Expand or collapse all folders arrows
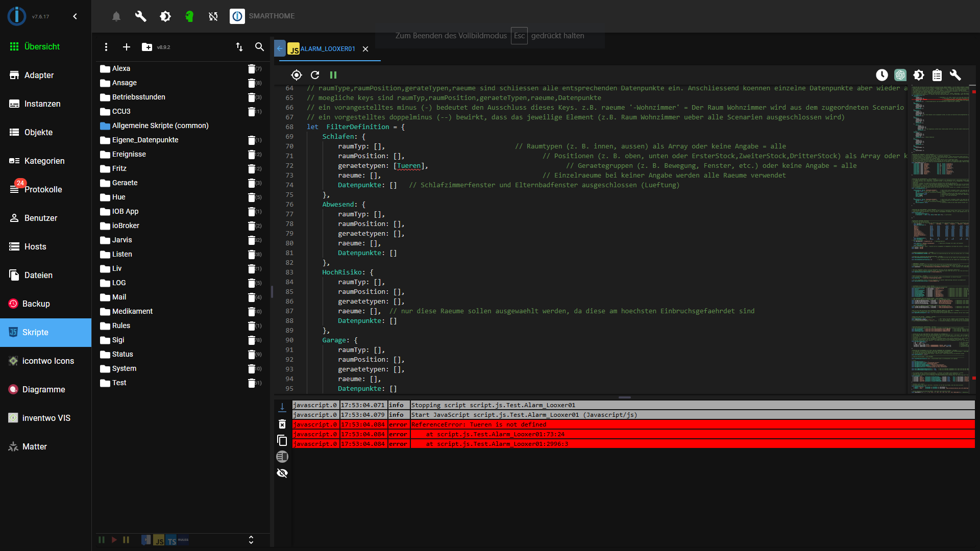 [251, 540]
